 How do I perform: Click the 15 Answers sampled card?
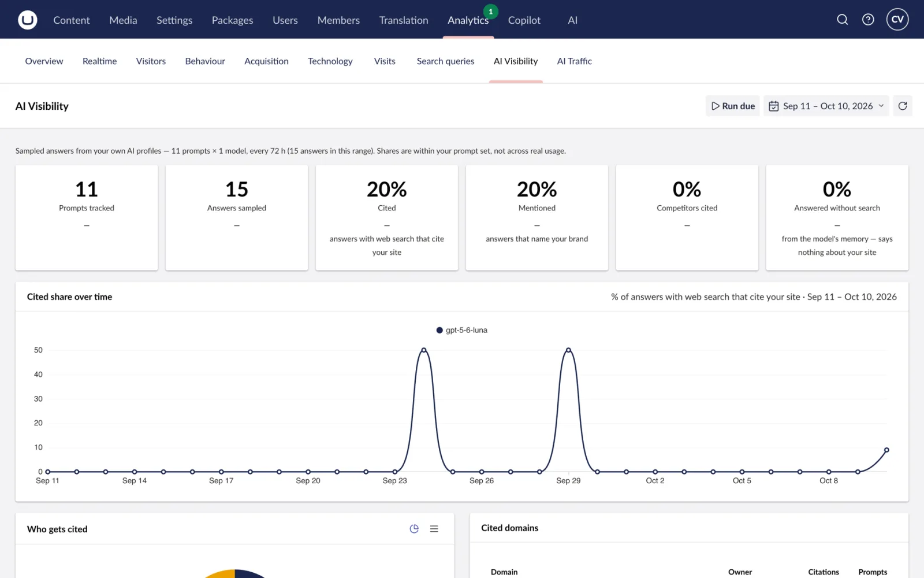point(237,218)
